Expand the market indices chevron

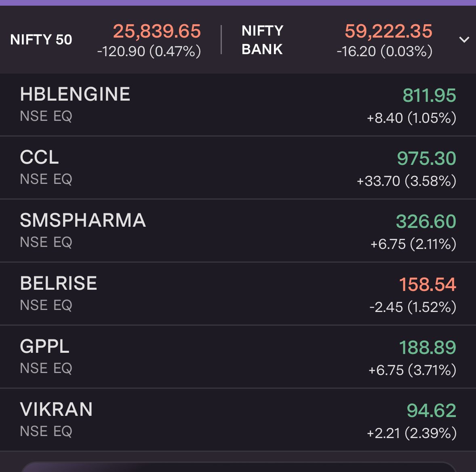(x=464, y=40)
